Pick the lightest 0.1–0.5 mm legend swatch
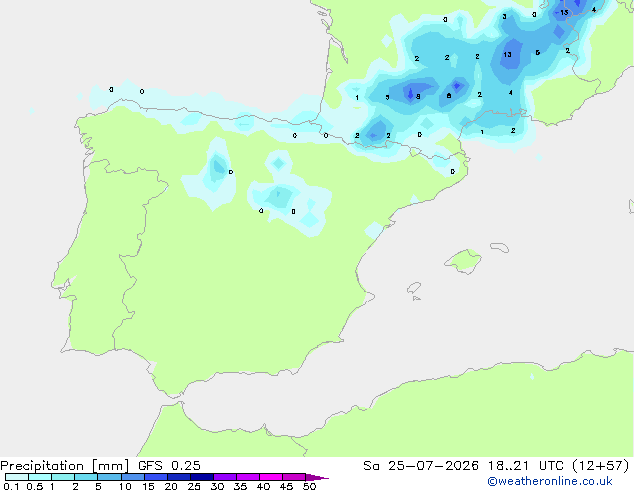Viewport: 634px width, 490px height. [x=17, y=477]
